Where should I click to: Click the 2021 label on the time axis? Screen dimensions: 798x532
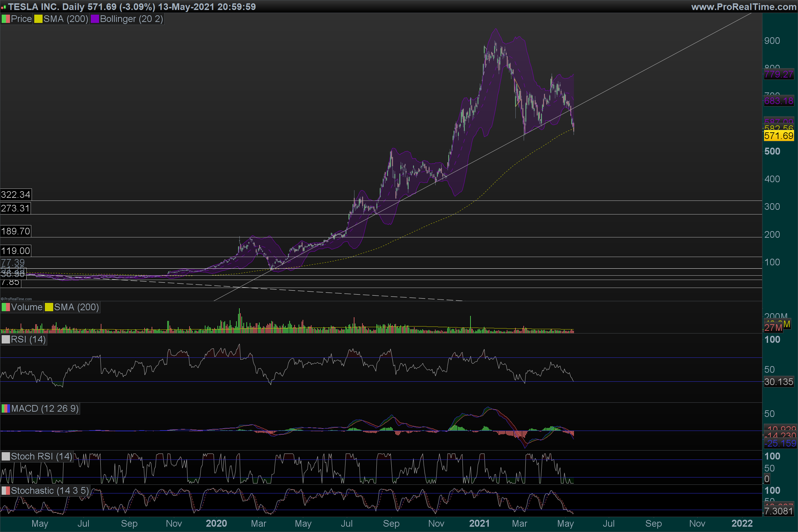[x=479, y=523]
